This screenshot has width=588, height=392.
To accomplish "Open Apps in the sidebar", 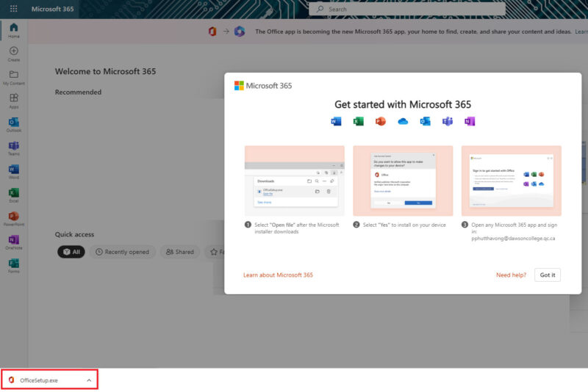I will coord(13,101).
